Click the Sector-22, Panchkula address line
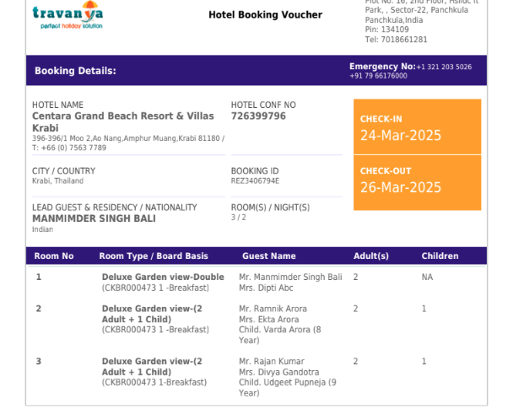 tap(416, 10)
